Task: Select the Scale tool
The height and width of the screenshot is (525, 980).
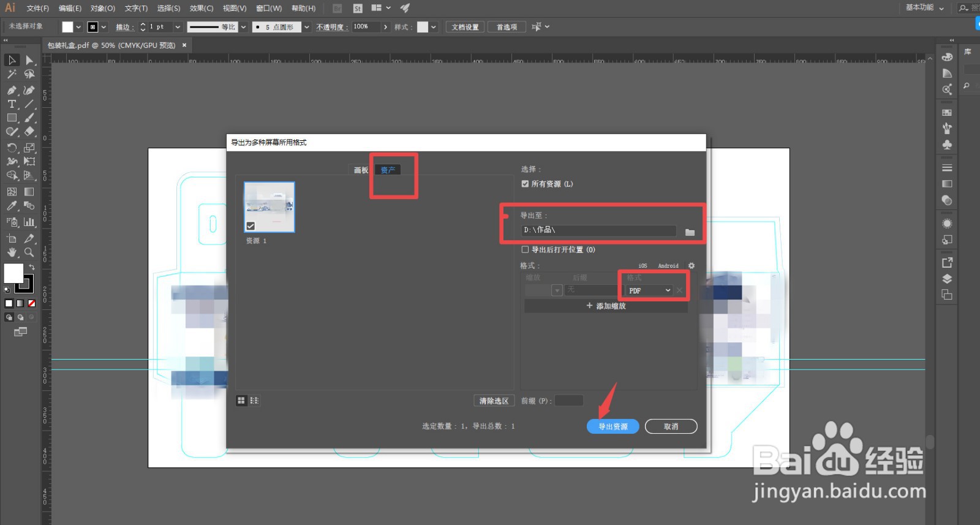Action: (29, 148)
